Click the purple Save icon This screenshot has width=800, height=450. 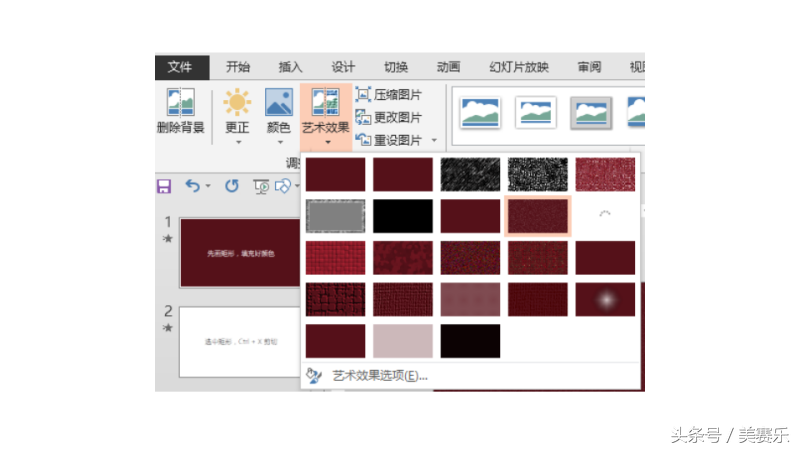[164, 186]
